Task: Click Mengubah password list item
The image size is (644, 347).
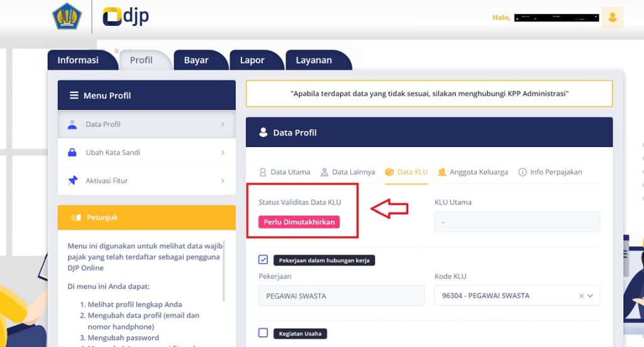Action: pos(123,338)
